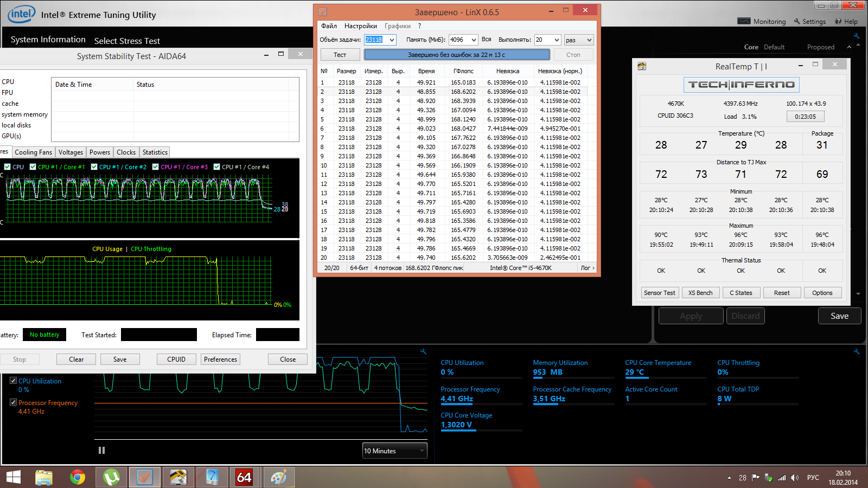Open Options in RealTemp

(x=822, y=293)
